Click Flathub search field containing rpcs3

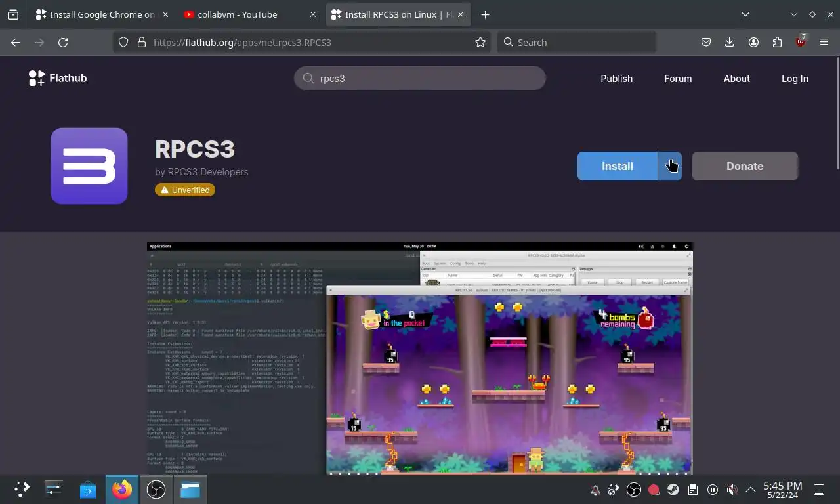(x=420, y=78)
